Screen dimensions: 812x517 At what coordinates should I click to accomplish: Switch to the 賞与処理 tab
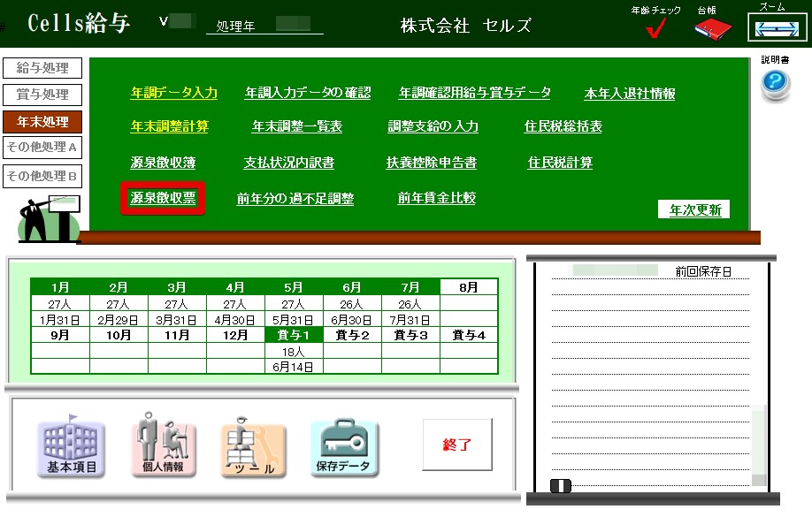coord(42,95)
